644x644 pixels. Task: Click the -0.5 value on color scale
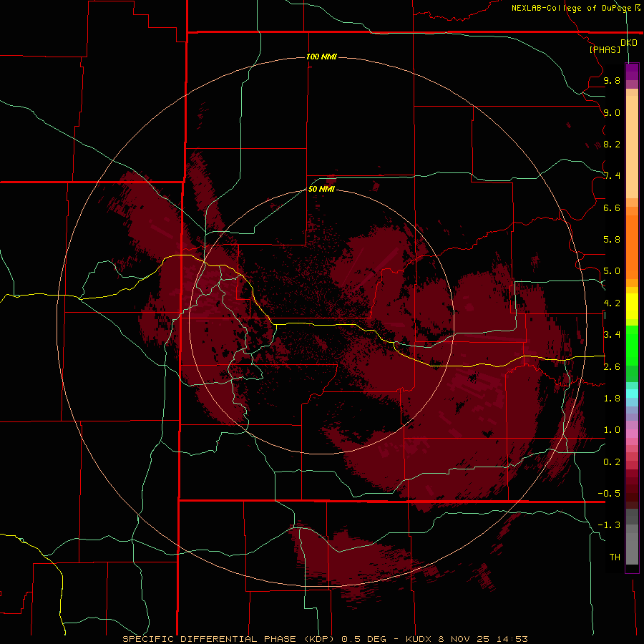609,494
